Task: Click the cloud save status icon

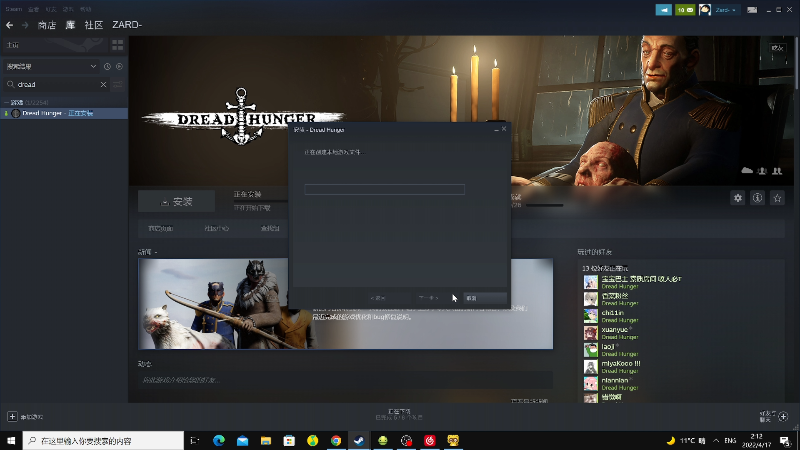Action: 747,170
